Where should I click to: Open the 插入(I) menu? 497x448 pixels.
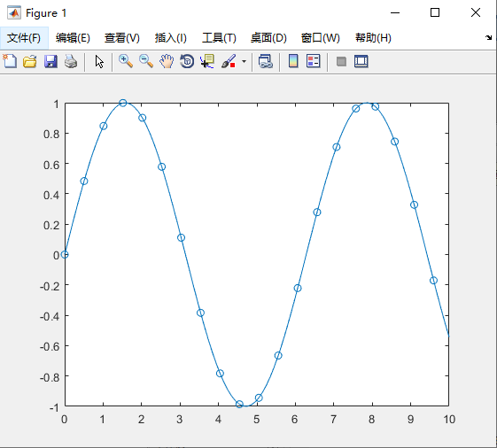pos(171,38)
